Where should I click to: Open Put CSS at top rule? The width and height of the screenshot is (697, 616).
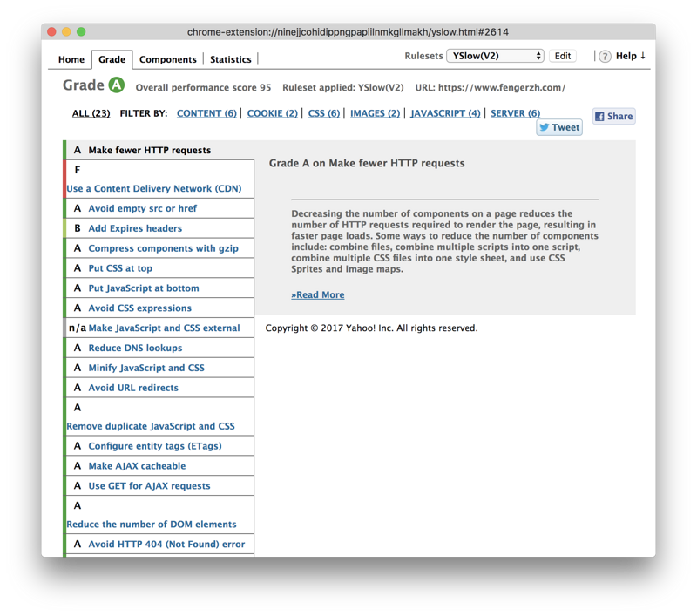coord(159,268)
